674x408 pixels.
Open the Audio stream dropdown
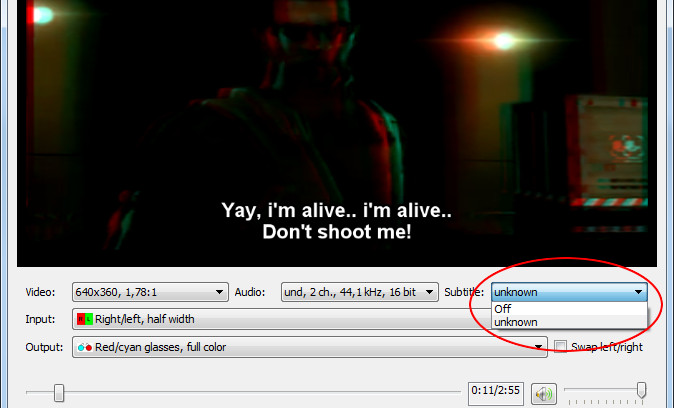coord(359,292)
